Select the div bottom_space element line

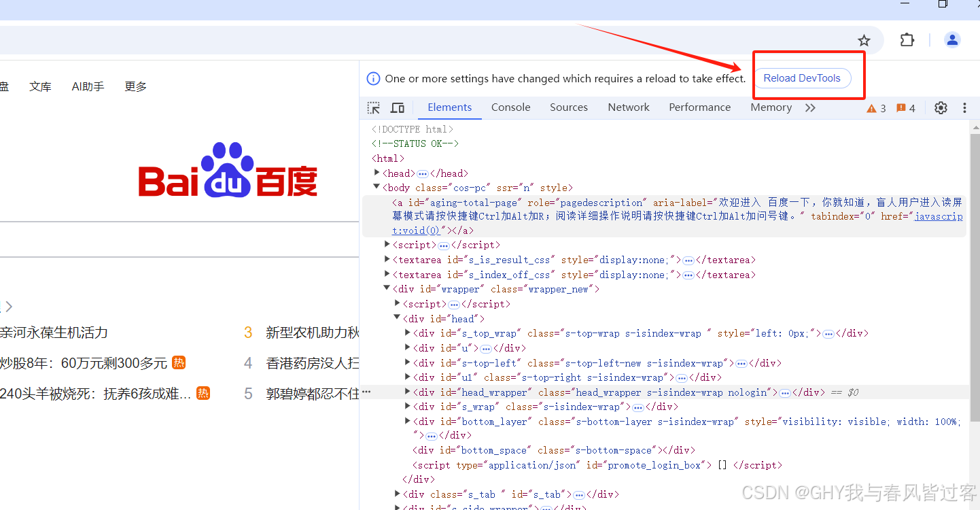tap(553, 450)
